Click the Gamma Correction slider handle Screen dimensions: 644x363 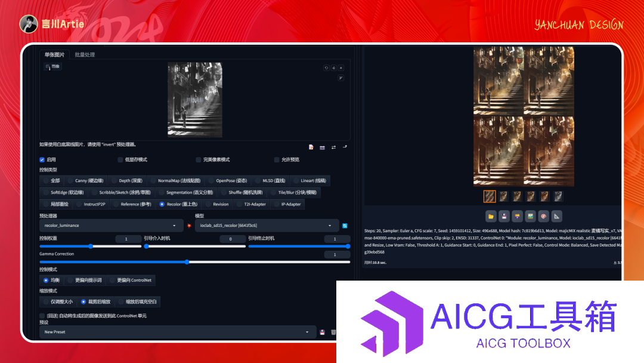187,262
